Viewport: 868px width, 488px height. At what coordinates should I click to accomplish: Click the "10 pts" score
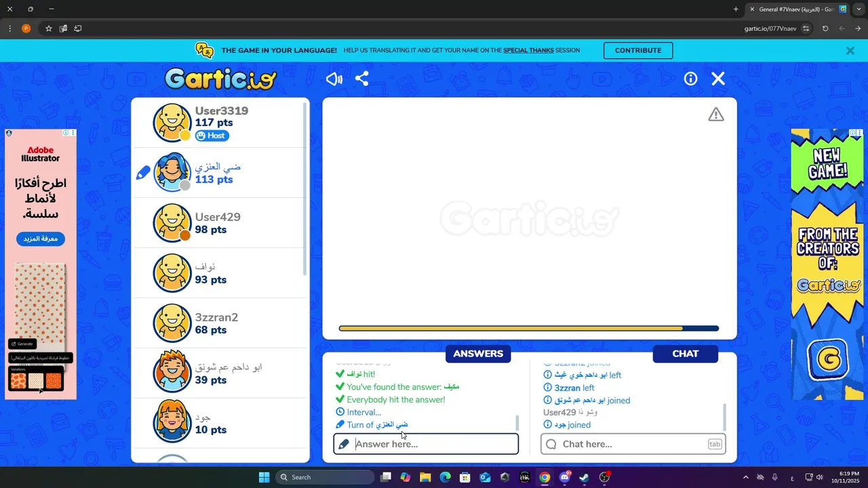(x=211, y=430)
